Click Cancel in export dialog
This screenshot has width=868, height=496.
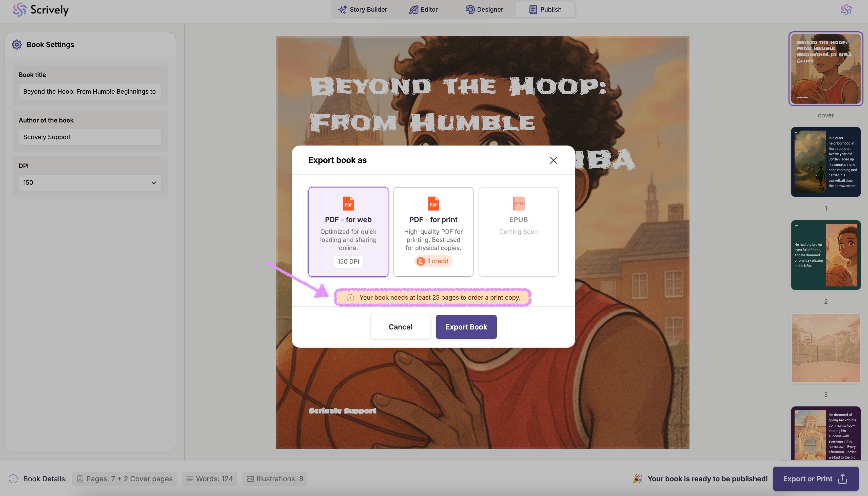pos(400,327)
